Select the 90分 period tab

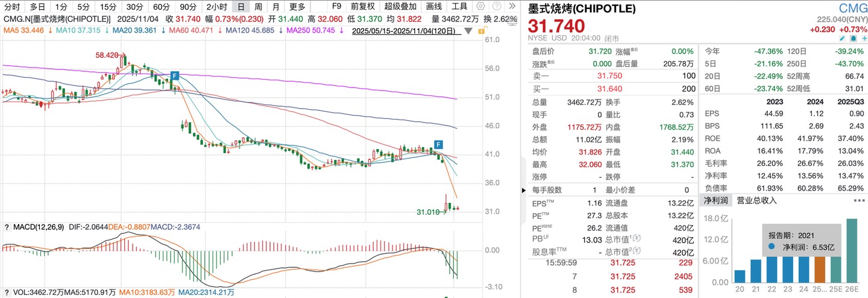pyautogui.click(x=188, y=7)
